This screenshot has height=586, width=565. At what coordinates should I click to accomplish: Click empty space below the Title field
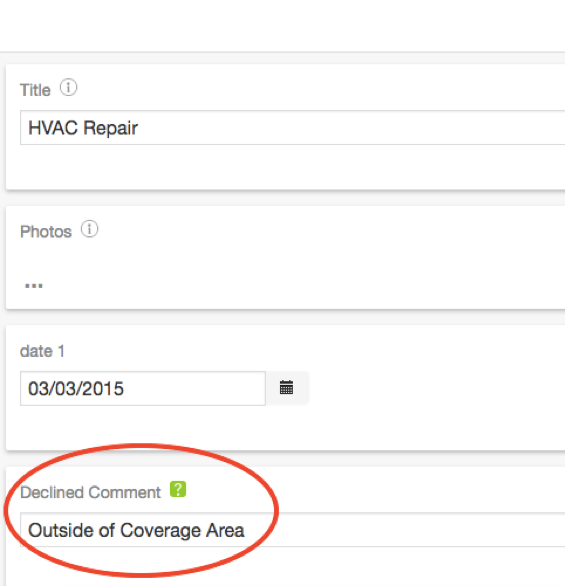285,166
